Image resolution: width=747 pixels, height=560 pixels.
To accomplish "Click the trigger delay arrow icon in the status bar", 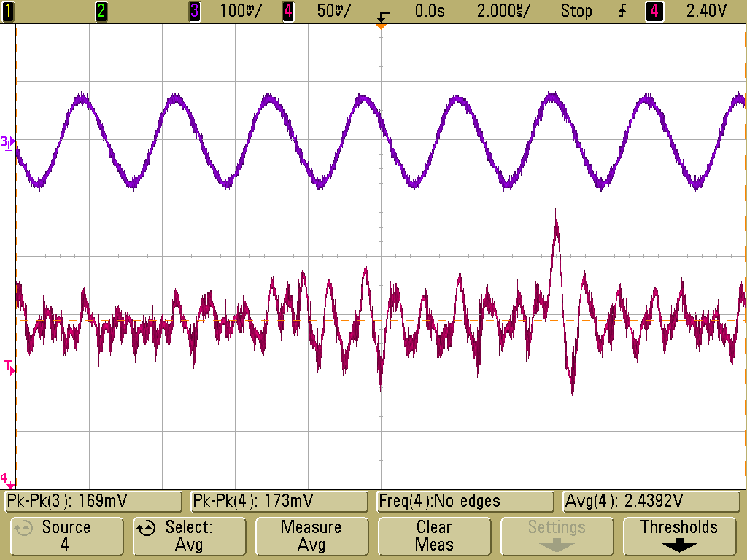I will click(x=382, y=17).
